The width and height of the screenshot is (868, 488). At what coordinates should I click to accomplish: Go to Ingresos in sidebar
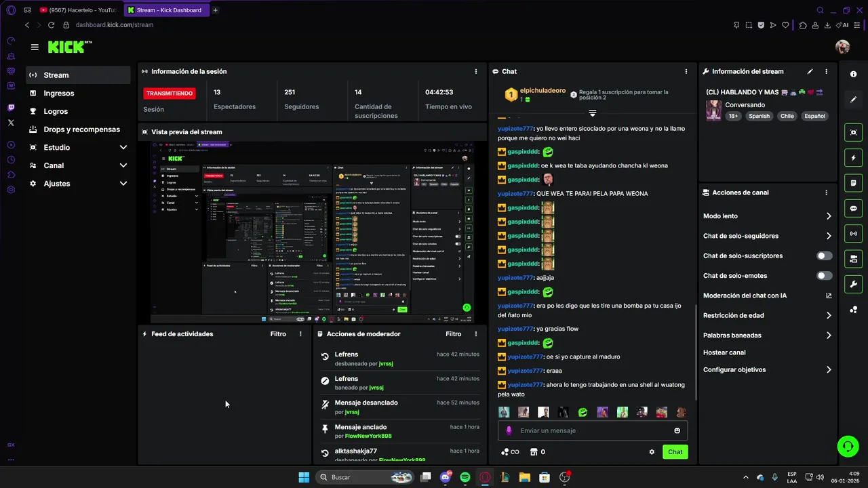78,93
